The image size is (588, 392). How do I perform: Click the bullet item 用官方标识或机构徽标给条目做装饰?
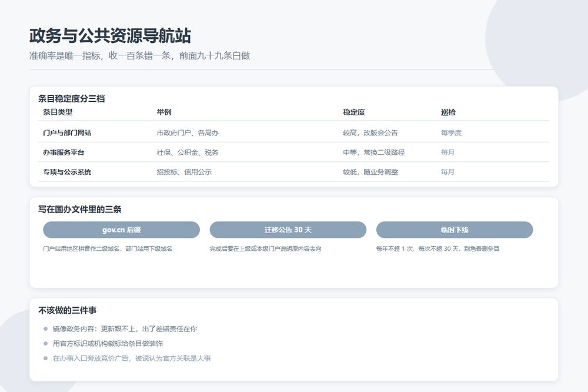(x=108, y=344)
